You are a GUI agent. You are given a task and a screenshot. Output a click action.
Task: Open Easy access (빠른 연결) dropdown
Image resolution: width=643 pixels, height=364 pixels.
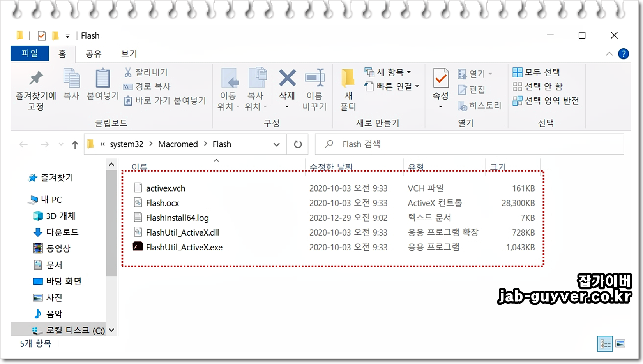[x=392, y=86]
